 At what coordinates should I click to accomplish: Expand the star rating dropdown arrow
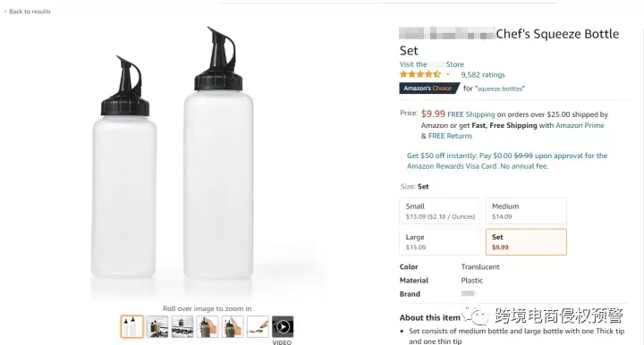point(448,75)
